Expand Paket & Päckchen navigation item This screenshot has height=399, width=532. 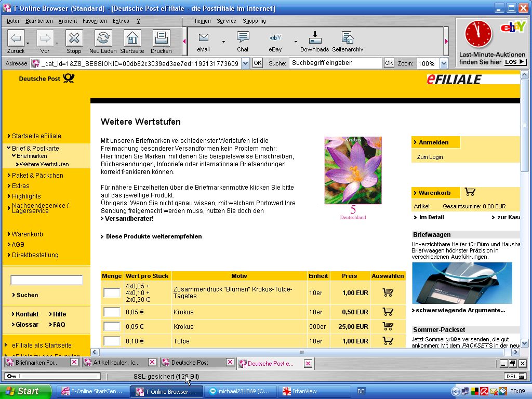(x=37, y=176)
